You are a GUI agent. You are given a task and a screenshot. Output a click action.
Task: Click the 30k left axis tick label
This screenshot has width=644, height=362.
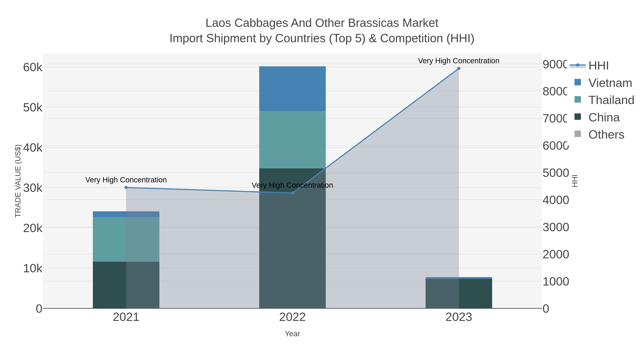point(33,188)
